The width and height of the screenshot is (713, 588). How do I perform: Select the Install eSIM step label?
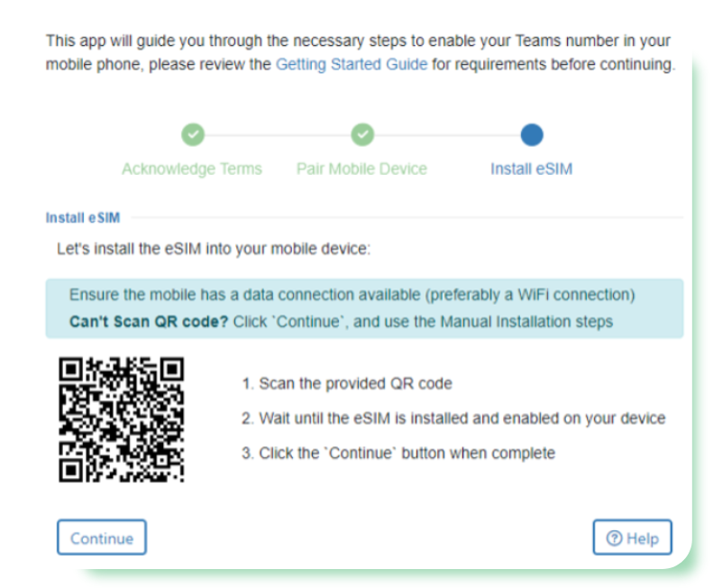pyautogui.click(x=531, y=169)
